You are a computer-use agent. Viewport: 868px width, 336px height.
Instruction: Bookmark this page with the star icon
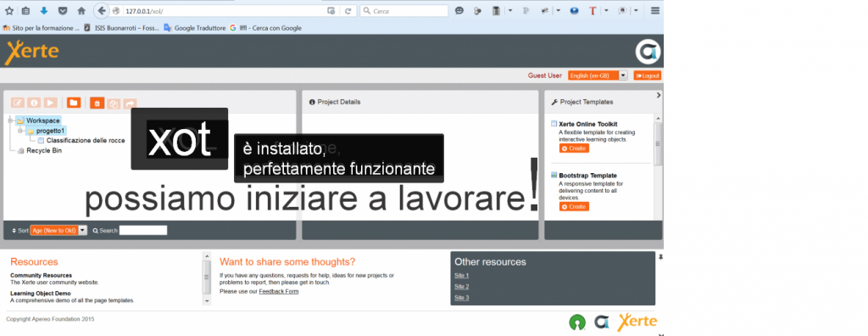[x=9, y=10]
